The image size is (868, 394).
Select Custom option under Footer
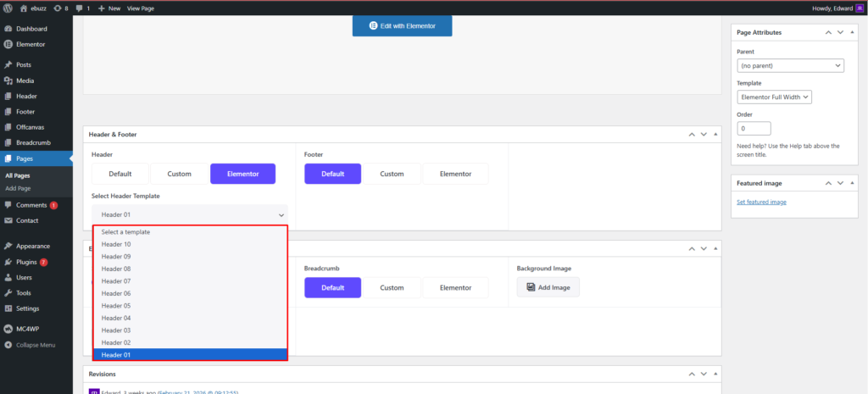pos(392,174)
